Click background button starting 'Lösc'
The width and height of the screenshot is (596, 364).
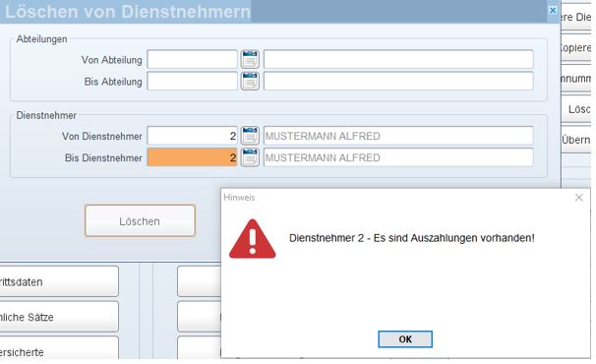click(x=576, y=109)
